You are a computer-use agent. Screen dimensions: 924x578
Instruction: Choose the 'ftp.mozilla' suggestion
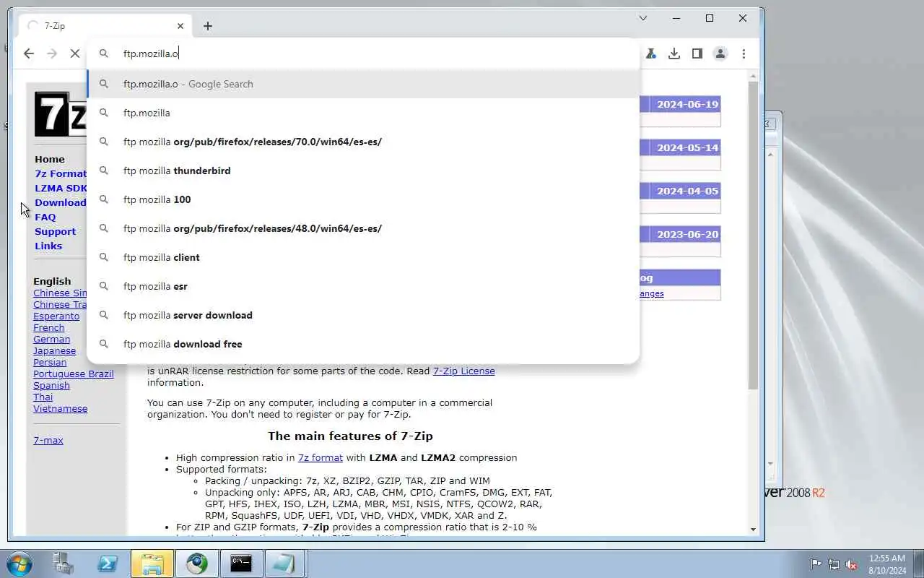(x=363, y=113)
